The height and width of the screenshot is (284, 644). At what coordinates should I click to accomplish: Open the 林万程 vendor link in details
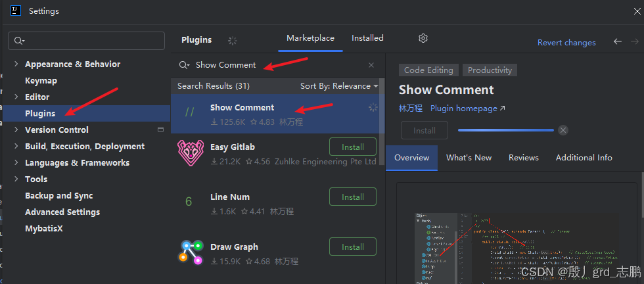tap(411, 108)
